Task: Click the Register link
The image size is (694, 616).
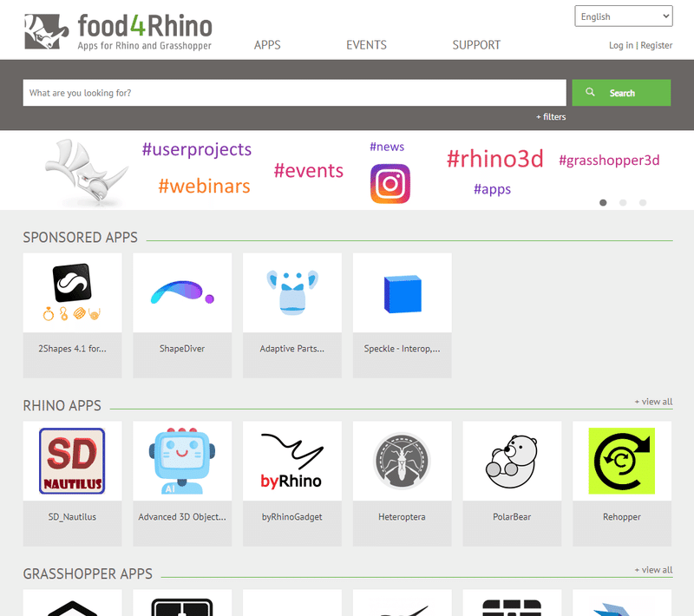Action: click(657, 45)
